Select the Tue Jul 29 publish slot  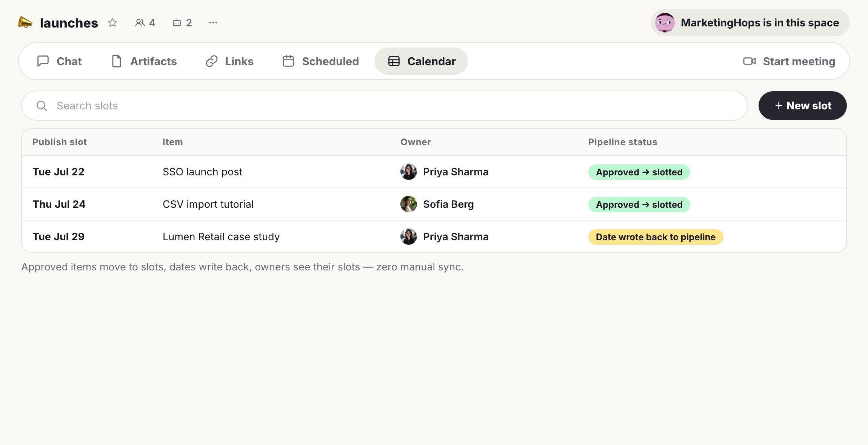pos(58,237)
